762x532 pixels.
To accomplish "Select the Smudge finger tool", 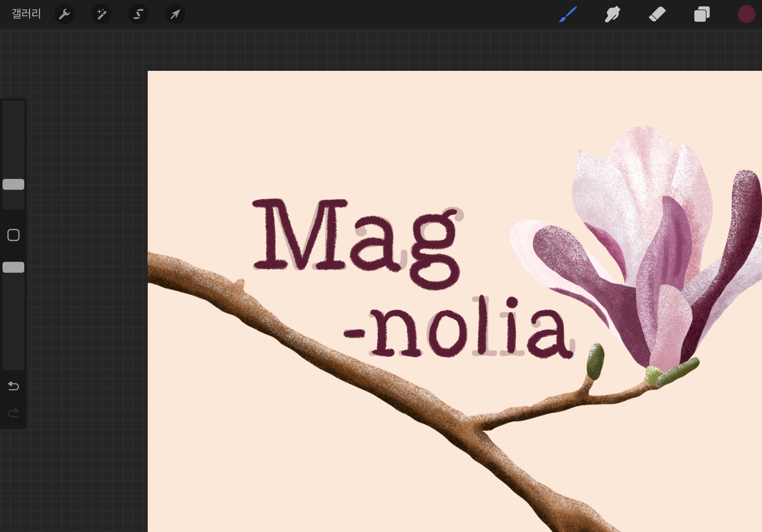I will [x=612, y=14].
